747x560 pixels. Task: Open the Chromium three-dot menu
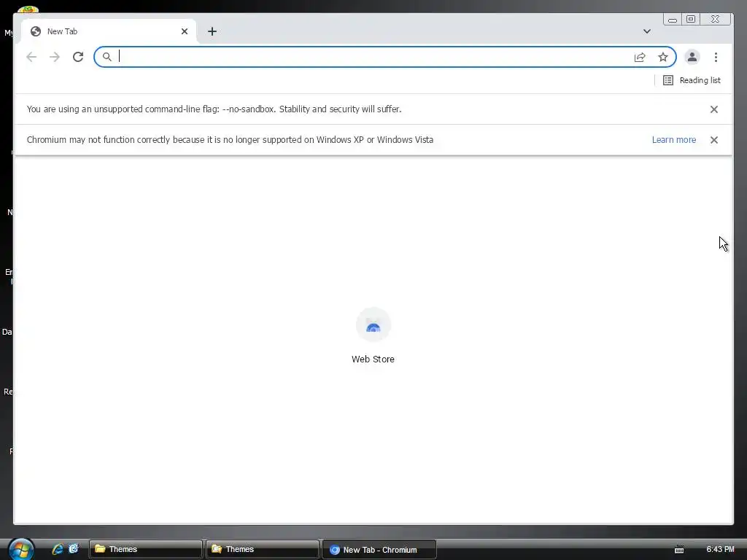click(x=716, y=57)
